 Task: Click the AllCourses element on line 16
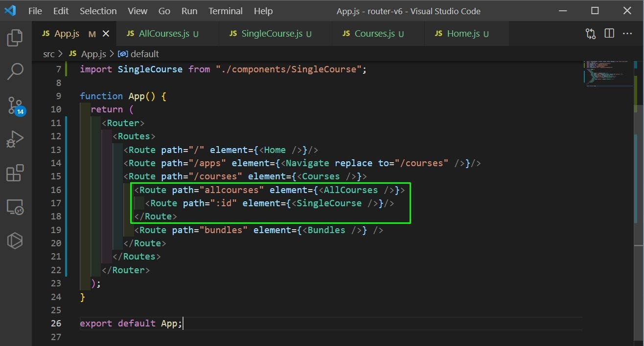click(351, 190)
